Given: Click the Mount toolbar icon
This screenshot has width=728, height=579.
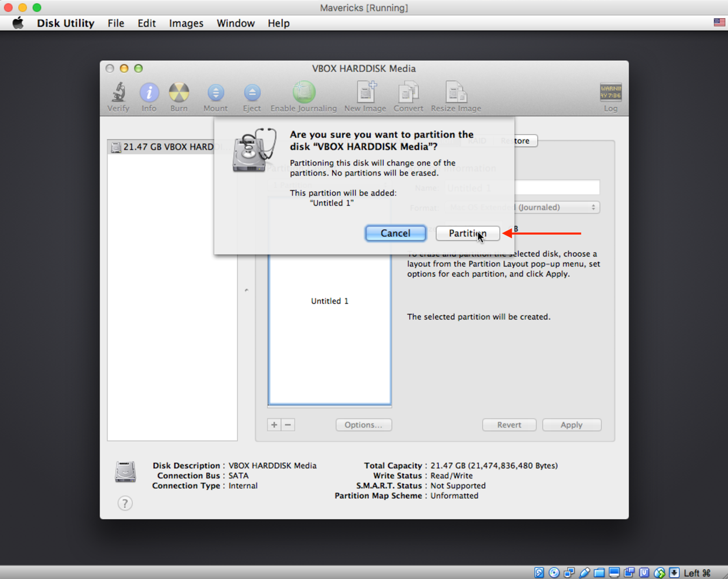Looking at the screenshot, I should (216, 93).
